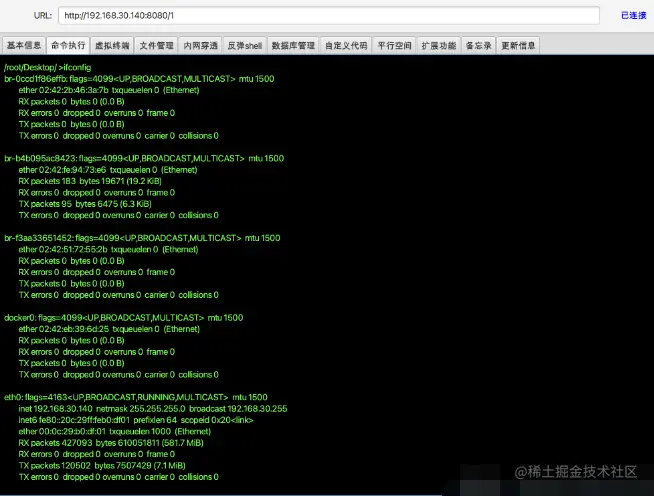Select the br-0ccd1f86effb interface line
Image resolution: width=654 pixels, height=496 pixels.
point(139,79)
